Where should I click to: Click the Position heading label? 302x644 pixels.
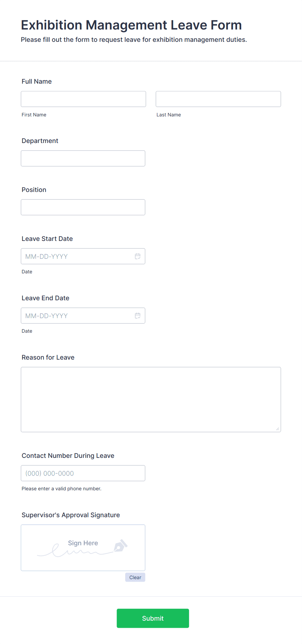coord(34,190)
